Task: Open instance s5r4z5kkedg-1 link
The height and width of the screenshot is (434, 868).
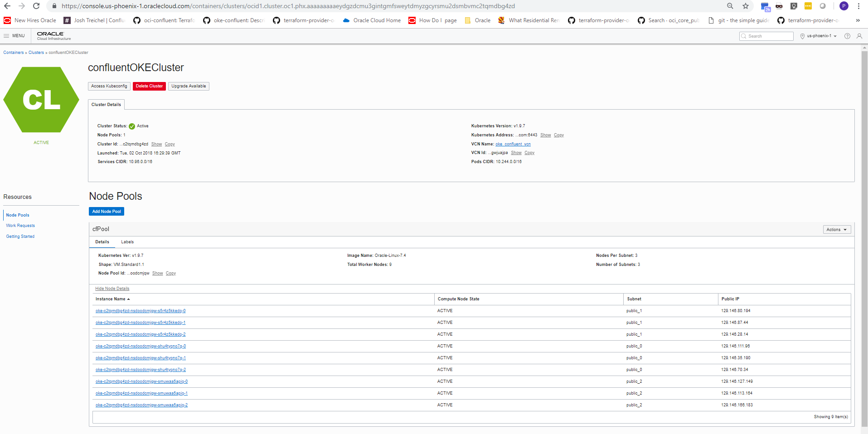Action: [x=141, y=323]
